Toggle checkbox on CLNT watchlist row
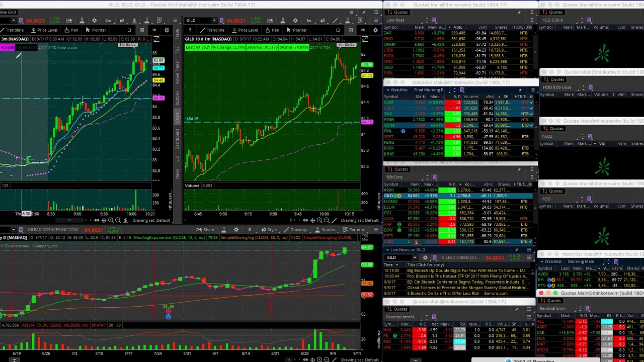The height and width of the screenshot is (362, 644). point(531,102)
